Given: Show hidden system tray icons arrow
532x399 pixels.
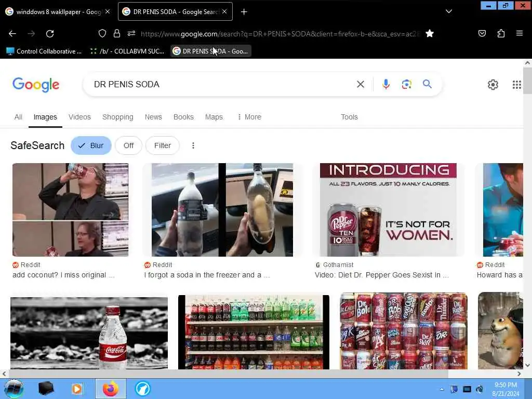Looking at the screenshot, I should (442, 389).
